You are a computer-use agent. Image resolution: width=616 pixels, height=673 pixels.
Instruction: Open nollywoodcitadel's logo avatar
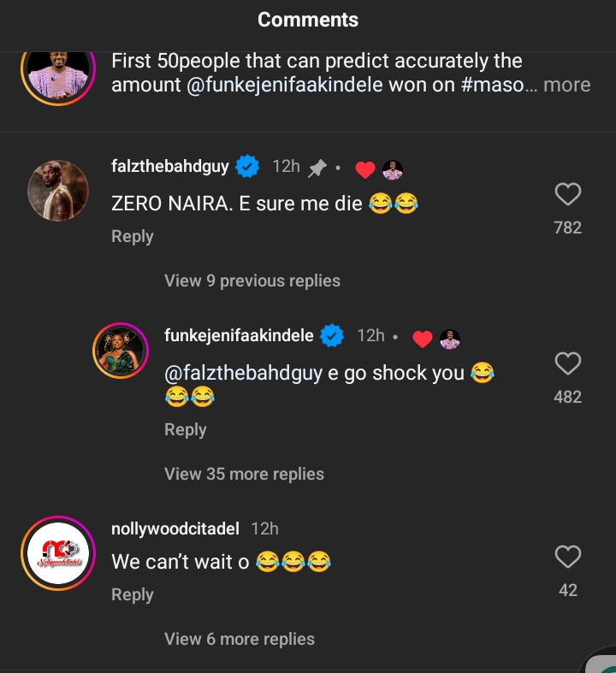[x=58, y=553]
